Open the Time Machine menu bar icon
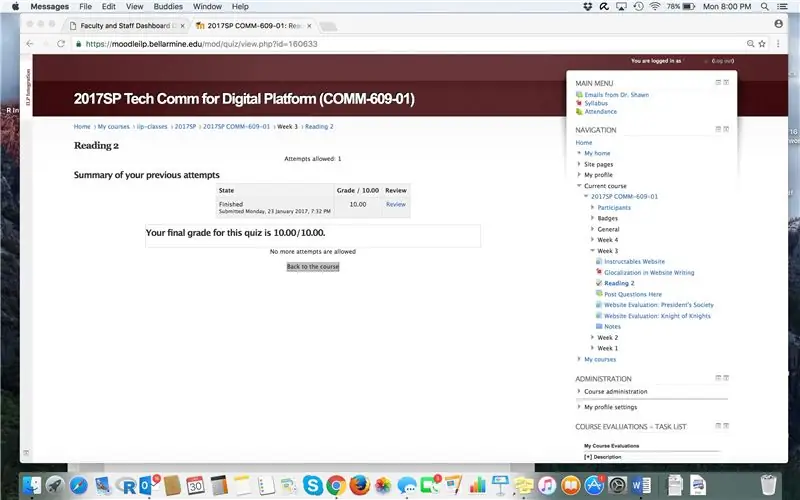This screenshot has width=800, height=500. tap(638, 7)
